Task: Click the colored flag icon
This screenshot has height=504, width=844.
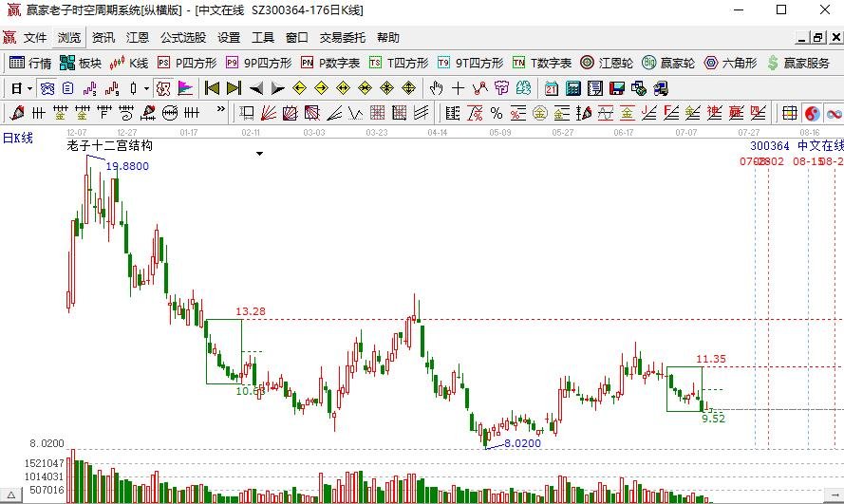Action: [185, 88]
